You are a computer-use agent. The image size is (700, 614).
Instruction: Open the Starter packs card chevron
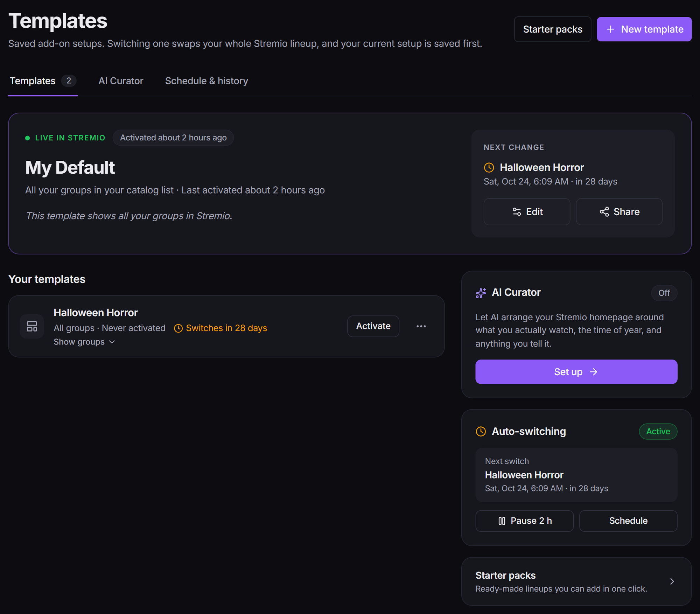point(672,581)
